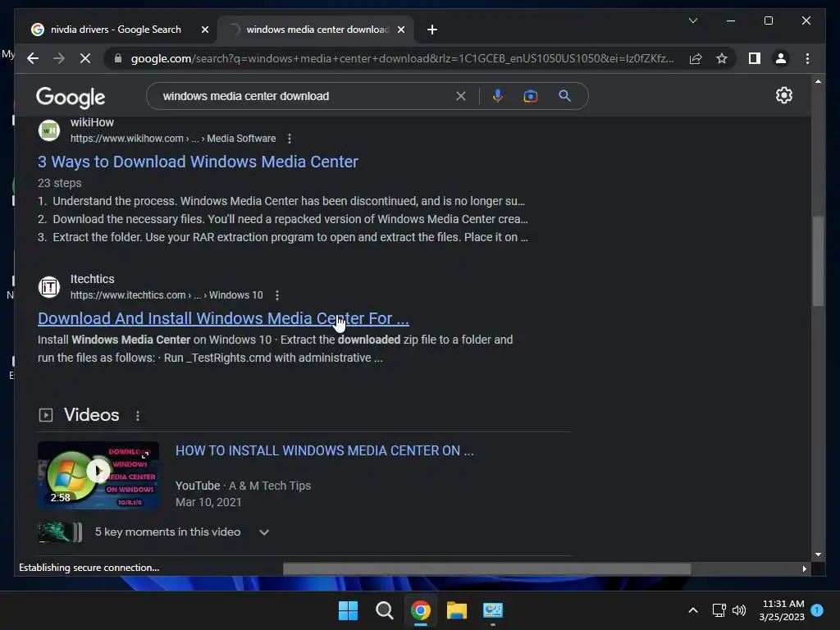Open the Windows Start menu
The width and height of the screenshot is (840, 630).
(348, 610)
